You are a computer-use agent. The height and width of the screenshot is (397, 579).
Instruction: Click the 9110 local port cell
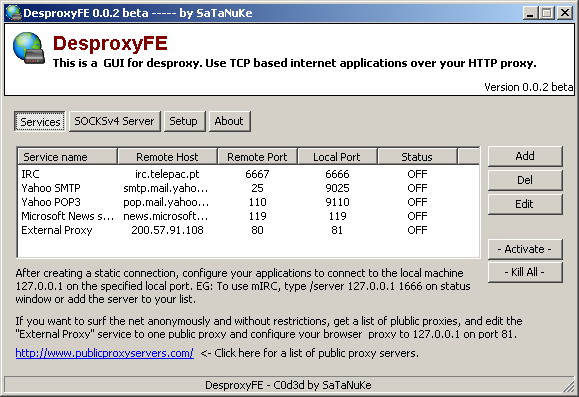pos(337,202)
